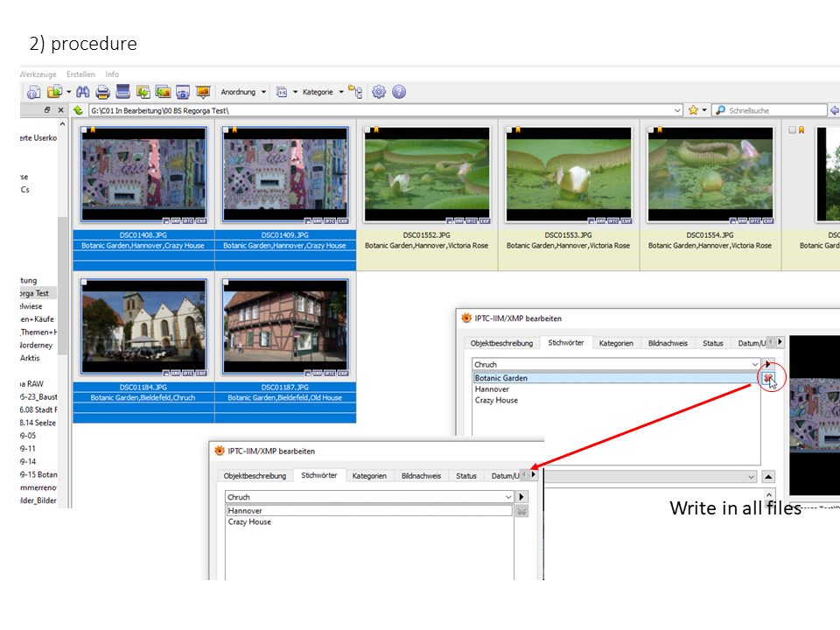Click the favorites star icon
Image resolution: width=840 pixels, height=630 pixels.
coord(693,110)
